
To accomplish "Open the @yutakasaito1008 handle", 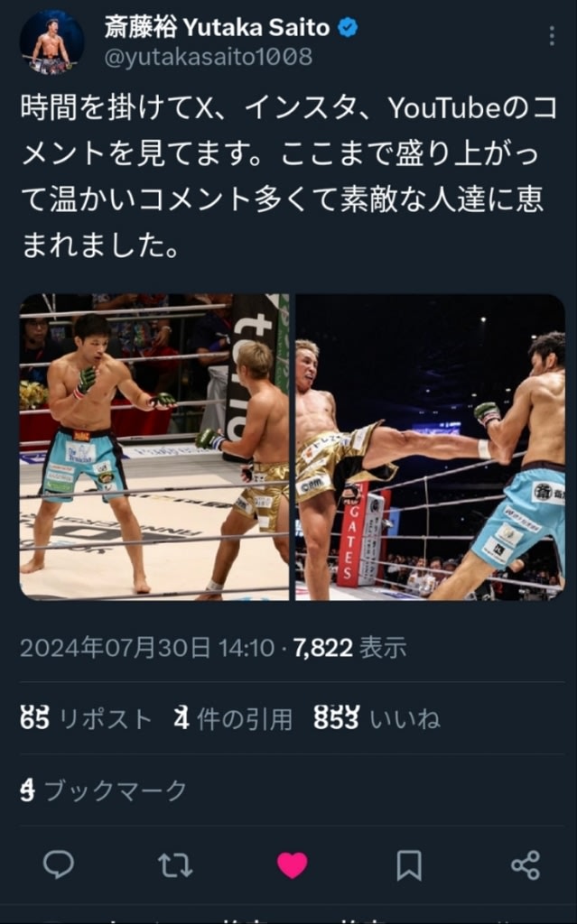I will [209, 57].
